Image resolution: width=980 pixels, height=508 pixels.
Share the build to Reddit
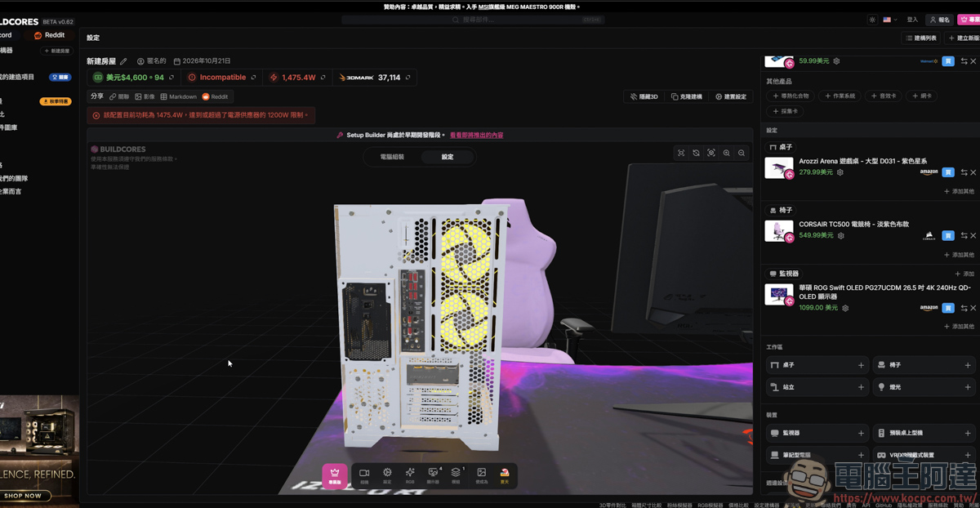(x=216, y=96)
